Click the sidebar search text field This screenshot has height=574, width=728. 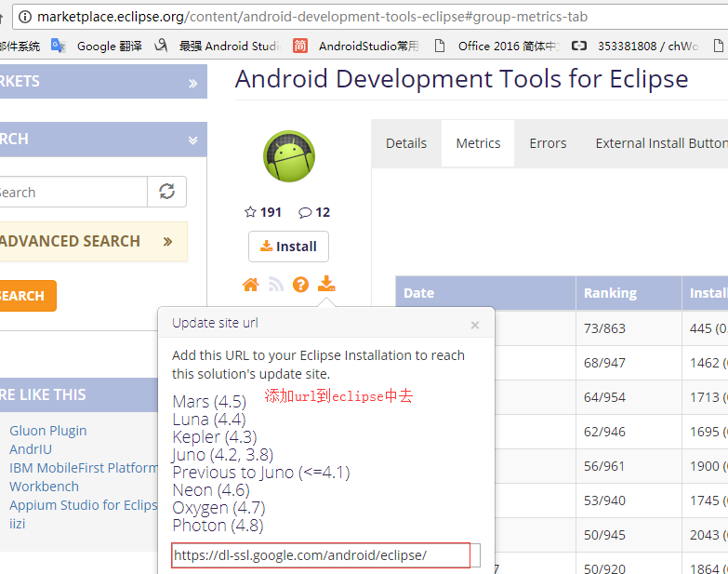click(73, 192)
